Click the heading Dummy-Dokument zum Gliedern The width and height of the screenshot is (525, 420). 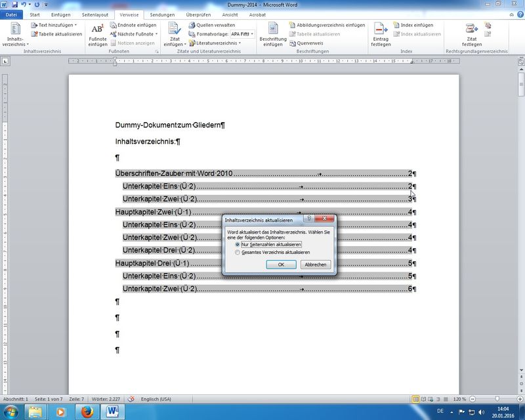(170, 125)
